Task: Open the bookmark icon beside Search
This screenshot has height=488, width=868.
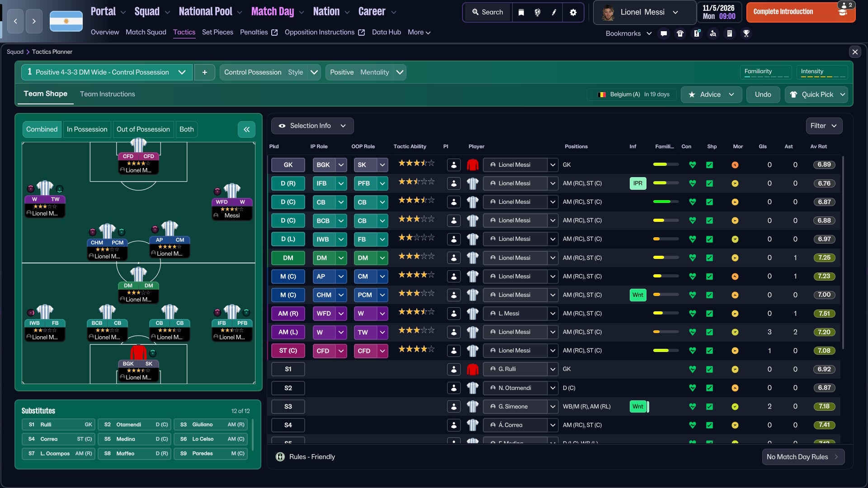Action: coord(521,12)
